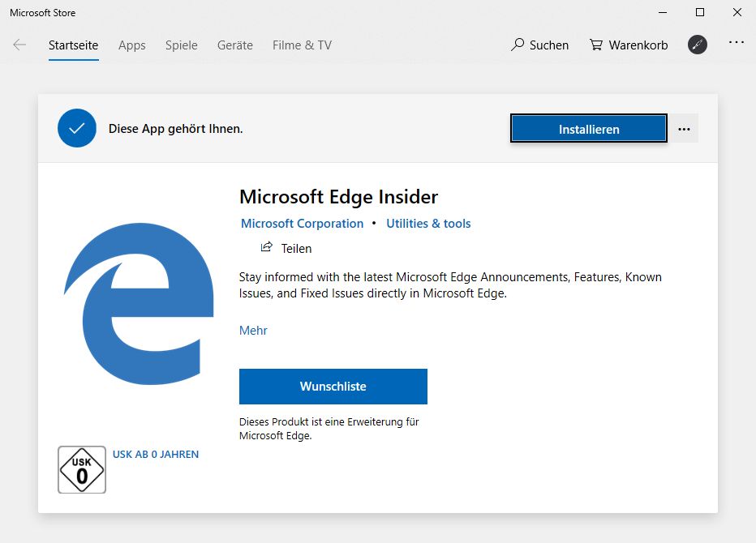Click the Teilen share button
Screen dimensions: 756x543
[x=286, y=248]
